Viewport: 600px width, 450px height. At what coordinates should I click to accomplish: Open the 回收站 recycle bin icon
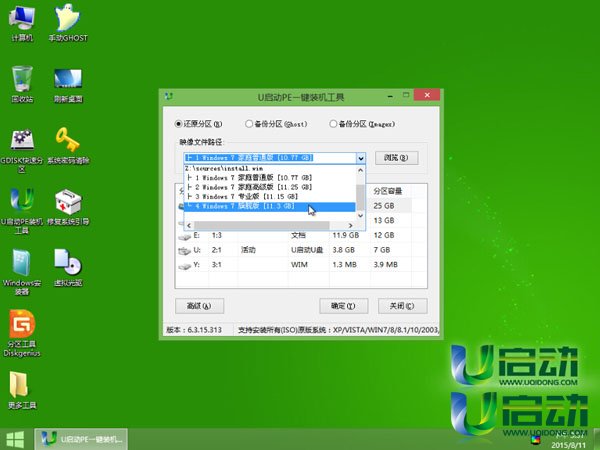click(x=22, y=84)
